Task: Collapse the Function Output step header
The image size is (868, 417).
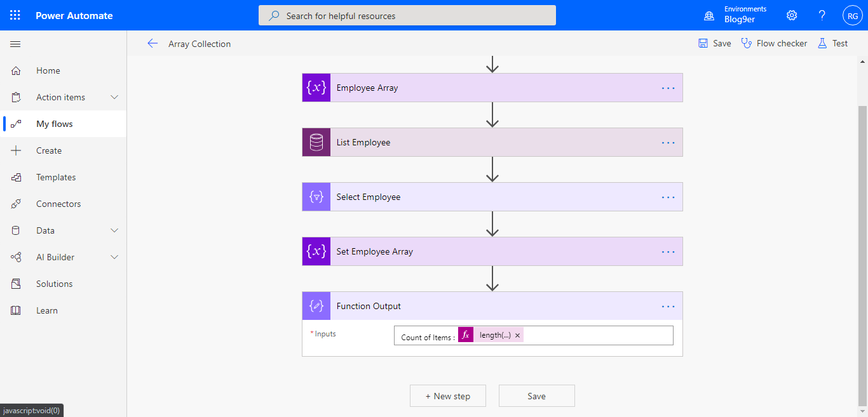Action: coord(492,306)
